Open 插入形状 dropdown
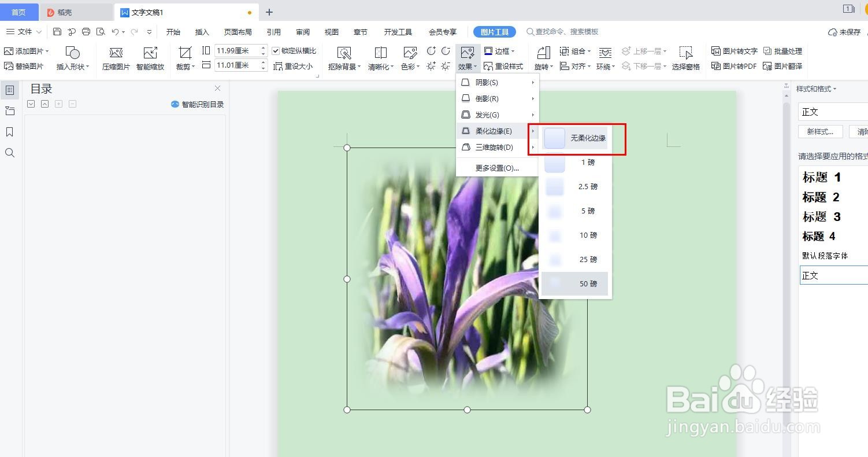Screen dimensions: 868x457 (x=73, y=59)
